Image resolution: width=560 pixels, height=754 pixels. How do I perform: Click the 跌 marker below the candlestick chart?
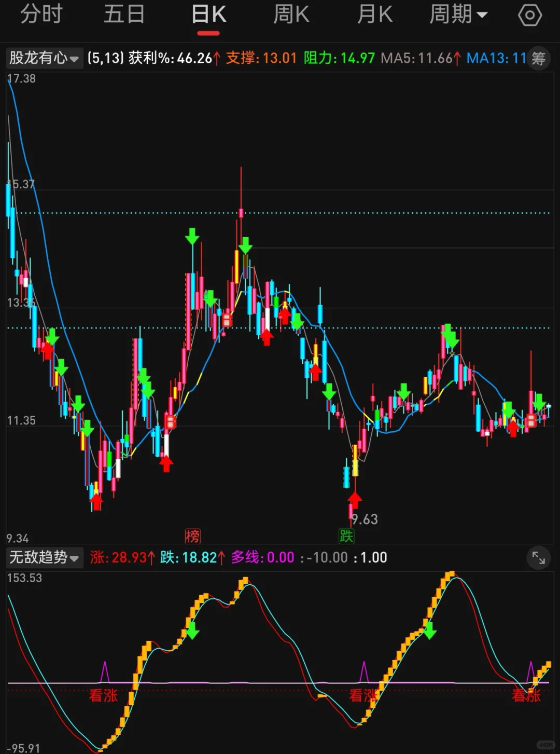[x=346, y=537]
